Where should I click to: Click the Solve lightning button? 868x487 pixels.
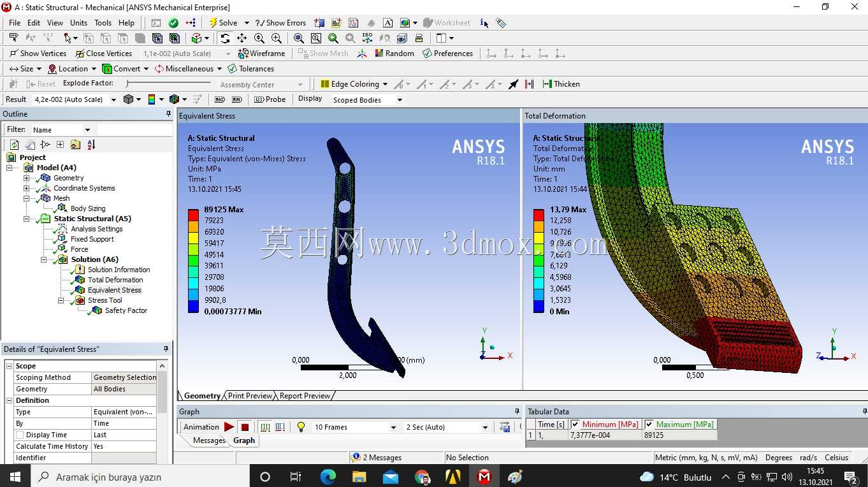(x=223, y=22)
